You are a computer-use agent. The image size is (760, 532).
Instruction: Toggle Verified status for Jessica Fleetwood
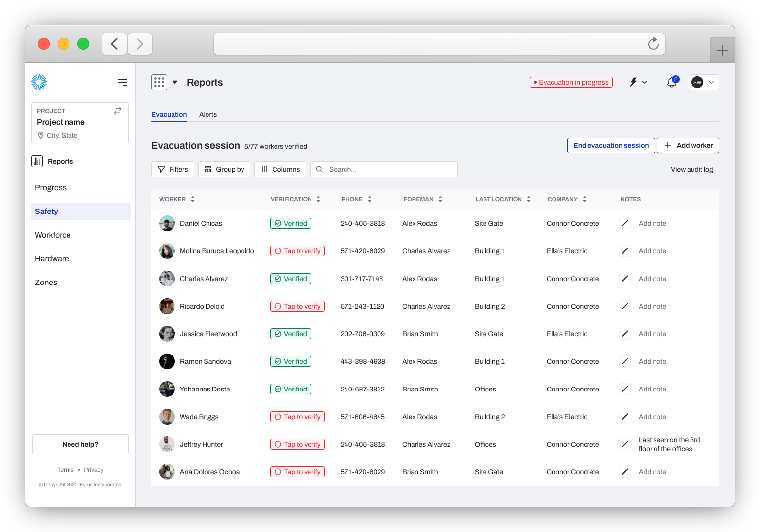coord(290,334)
